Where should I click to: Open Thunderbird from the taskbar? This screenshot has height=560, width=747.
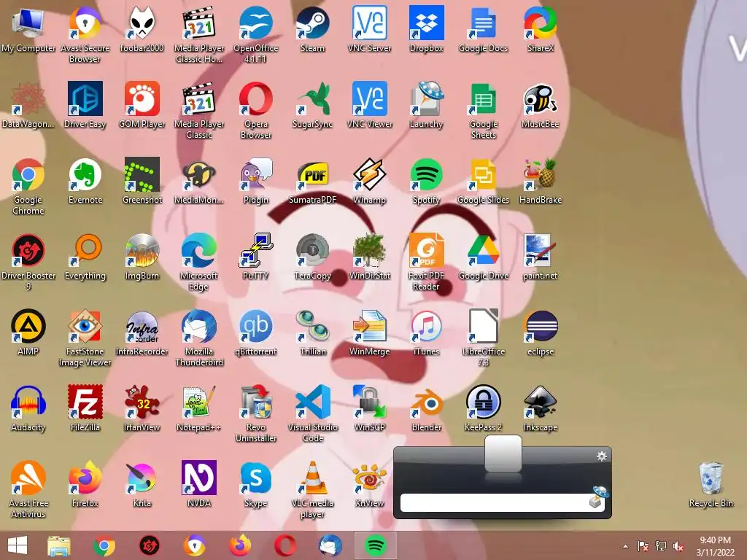coord(330,545)
